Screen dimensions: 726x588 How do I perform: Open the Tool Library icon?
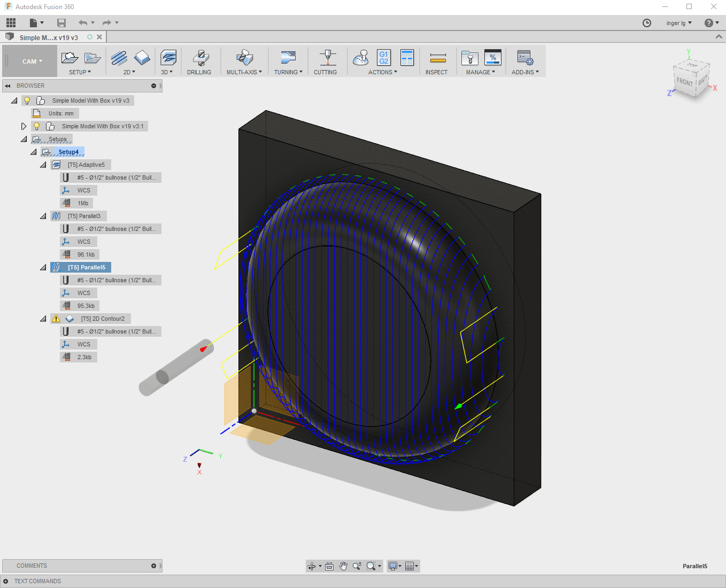(x=470, y=57)
